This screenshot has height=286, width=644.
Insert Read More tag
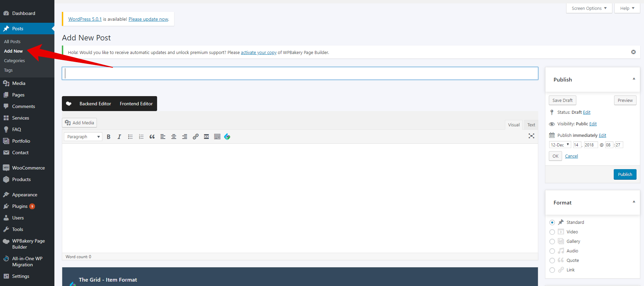206,137
